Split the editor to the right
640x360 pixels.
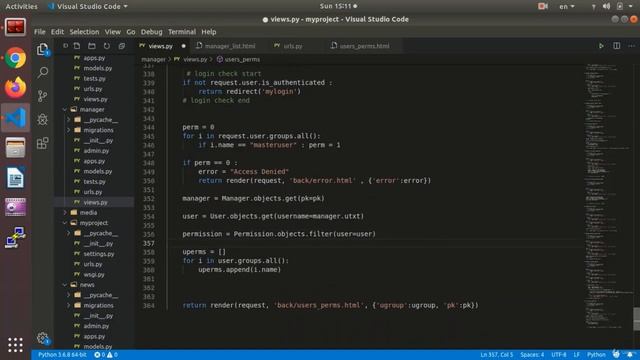point(616,46)
